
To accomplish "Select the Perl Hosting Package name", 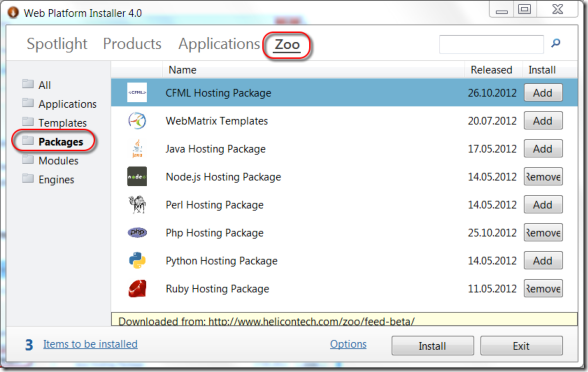I will click(x=214, y=205).
